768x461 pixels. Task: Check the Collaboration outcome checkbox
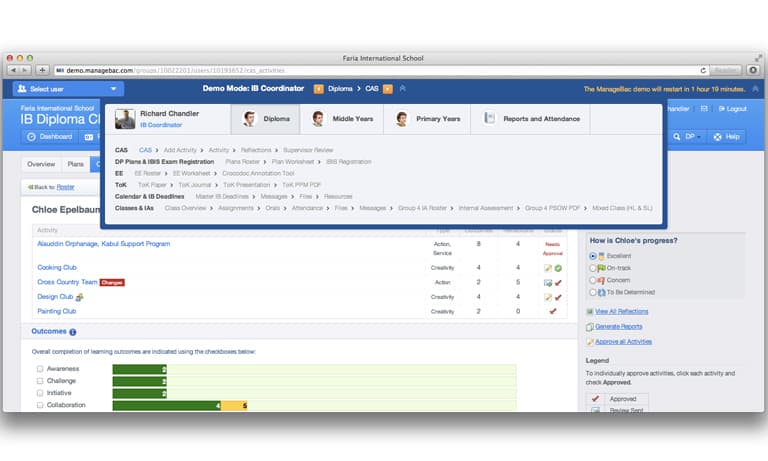pyautogui.click(x=40, y=405)
